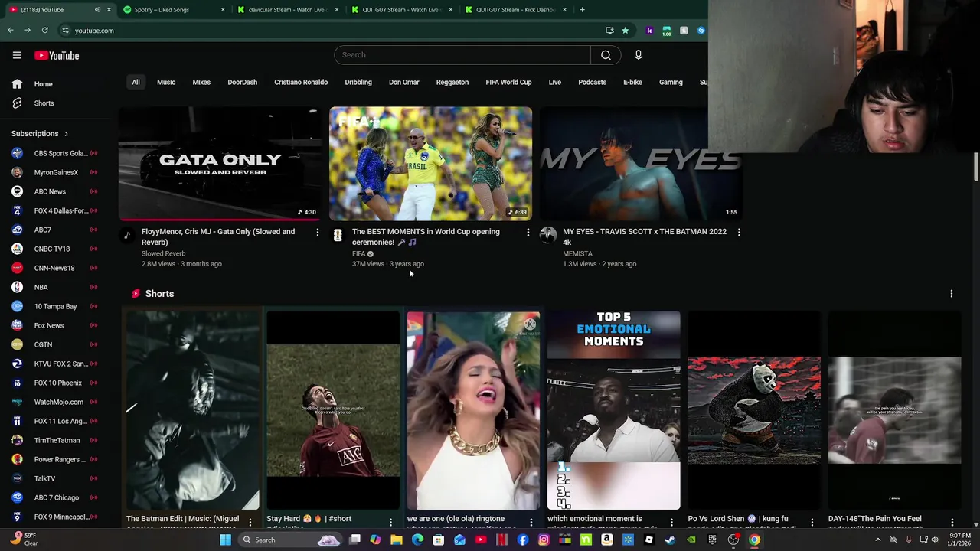
Task: Select the E-bike filter chip
Action: coord(632,82)
